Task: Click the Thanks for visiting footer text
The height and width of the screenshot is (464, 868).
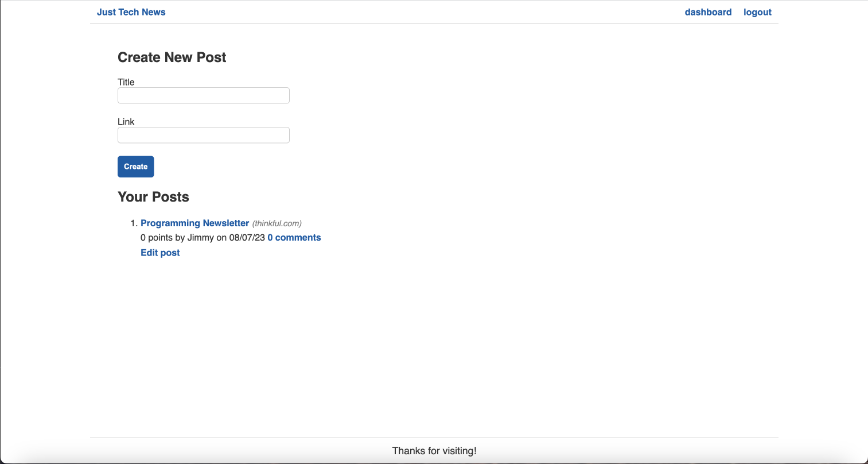Action: click(x=434, y=451)
